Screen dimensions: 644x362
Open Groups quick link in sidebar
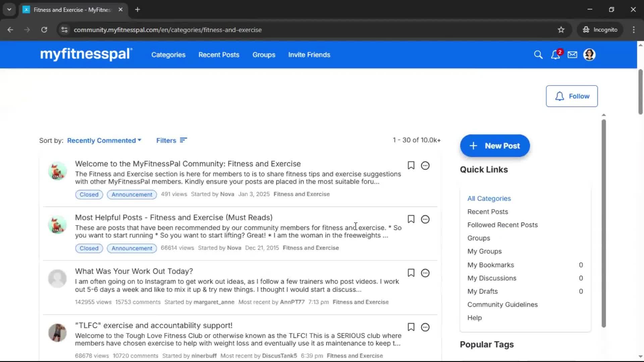pyautogui.click(x=479, y=238)
